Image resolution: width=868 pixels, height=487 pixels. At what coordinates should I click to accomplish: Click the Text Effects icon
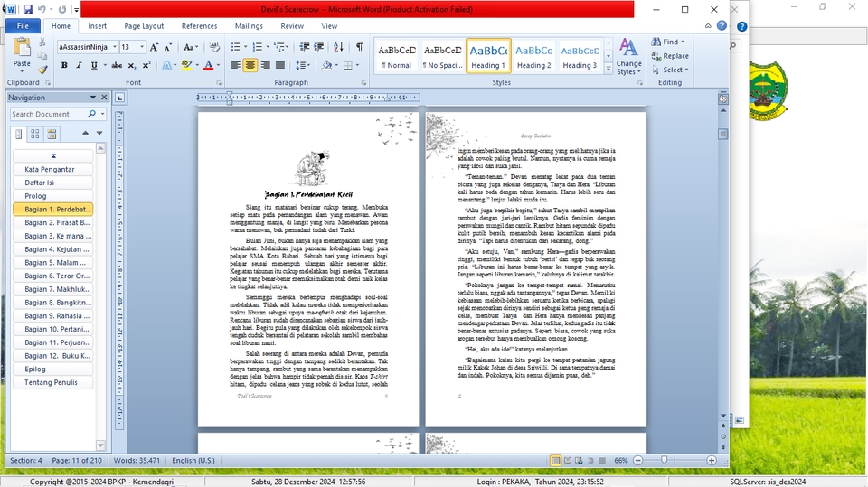coord(166,65)
